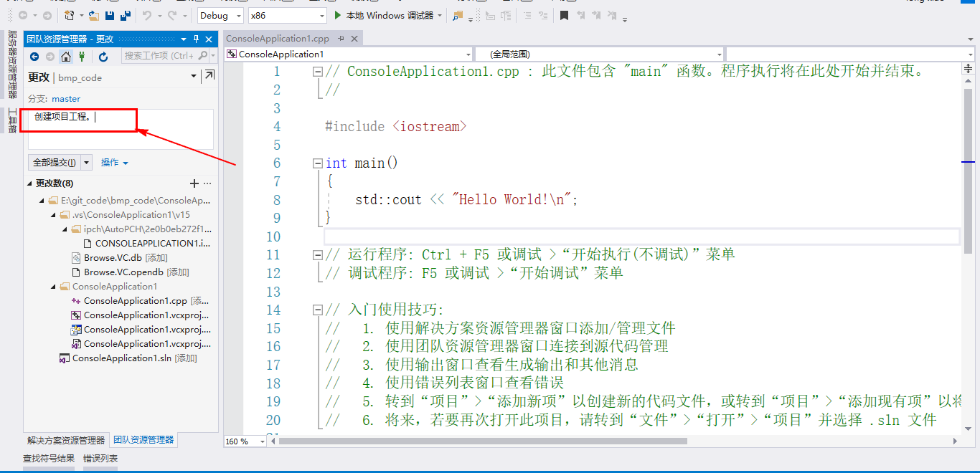Screen dimensions: 980x473
Task: Select ConsoleApplication1.sln in the changes list
Action: [129, 358]
